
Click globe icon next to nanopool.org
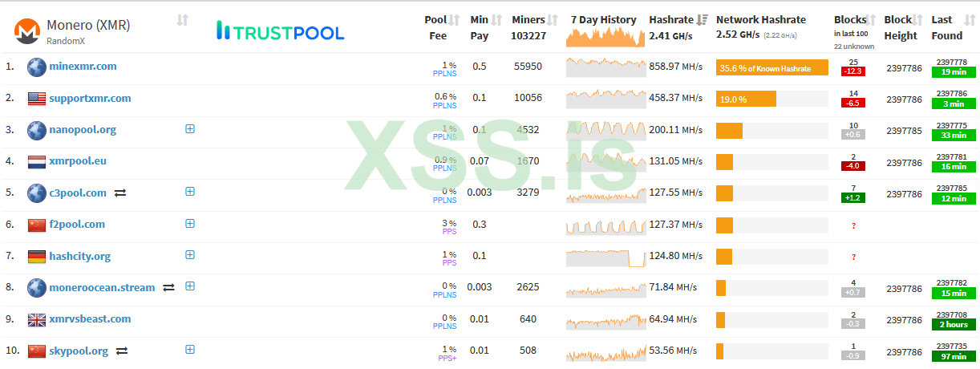click(x=37, y=130)
